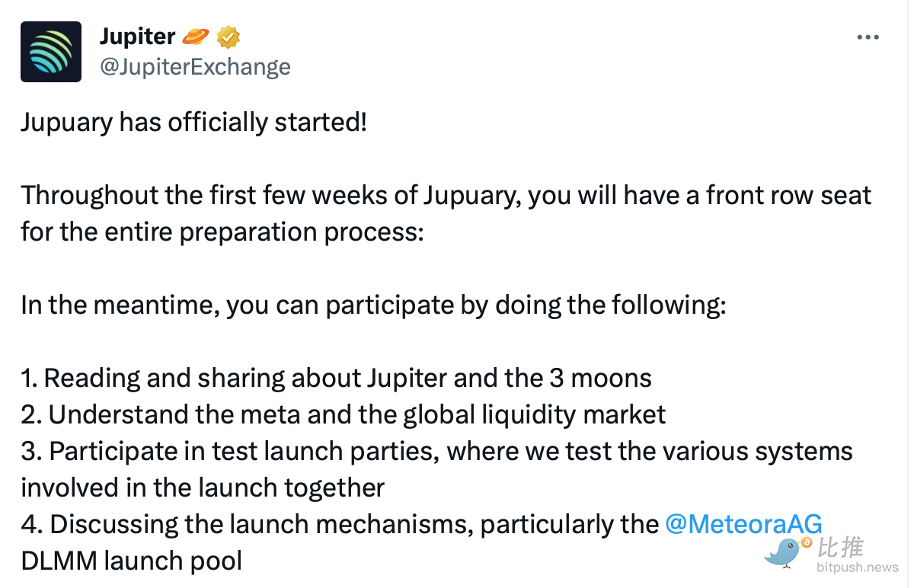Select list item 2 about global liquidity market
The height and width of the screenshot is (588, 914).
(x=344, y=414)
